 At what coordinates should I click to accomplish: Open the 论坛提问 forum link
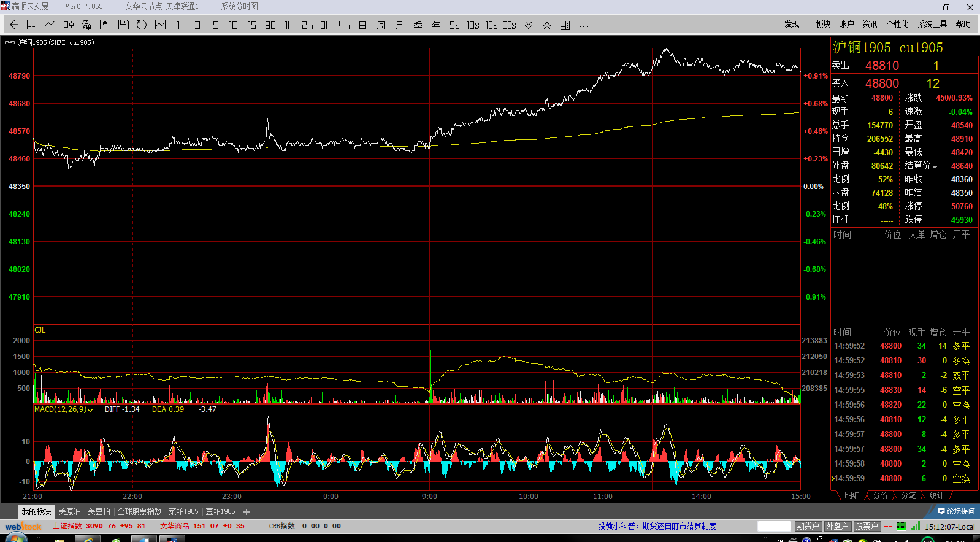[956, 511]
